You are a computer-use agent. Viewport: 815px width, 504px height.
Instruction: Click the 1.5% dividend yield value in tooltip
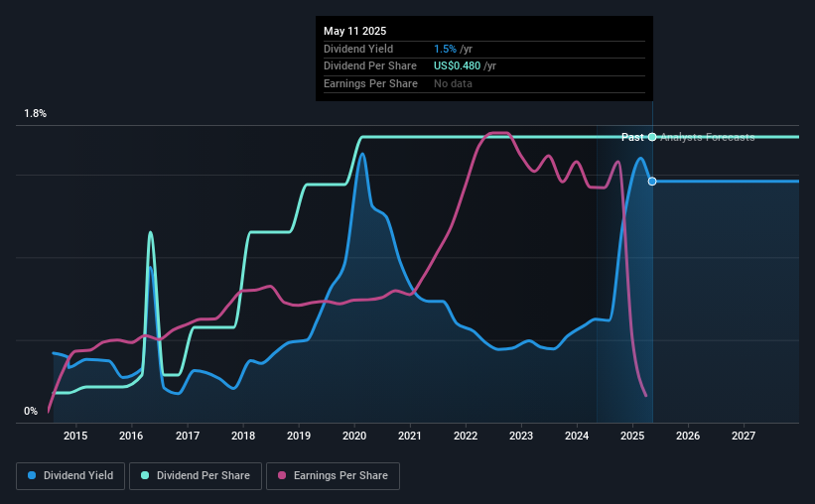click(445, 49)
